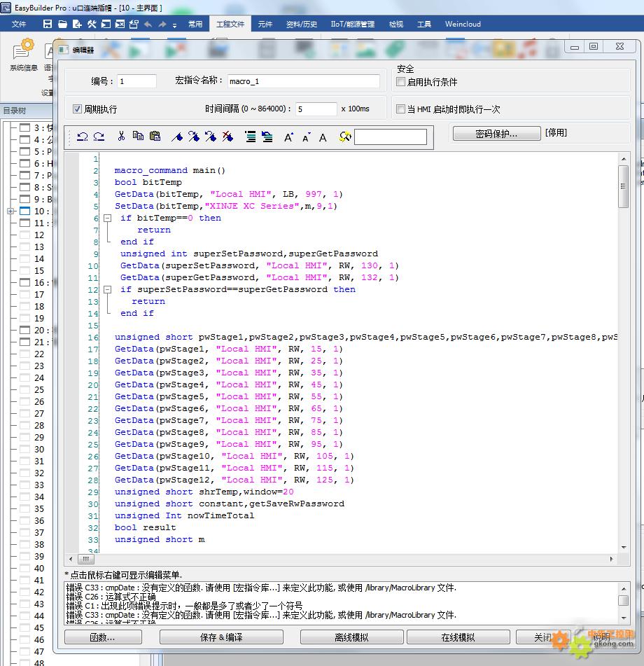Toggle checkbox for window 12 in tree

(x=25, y=235)
